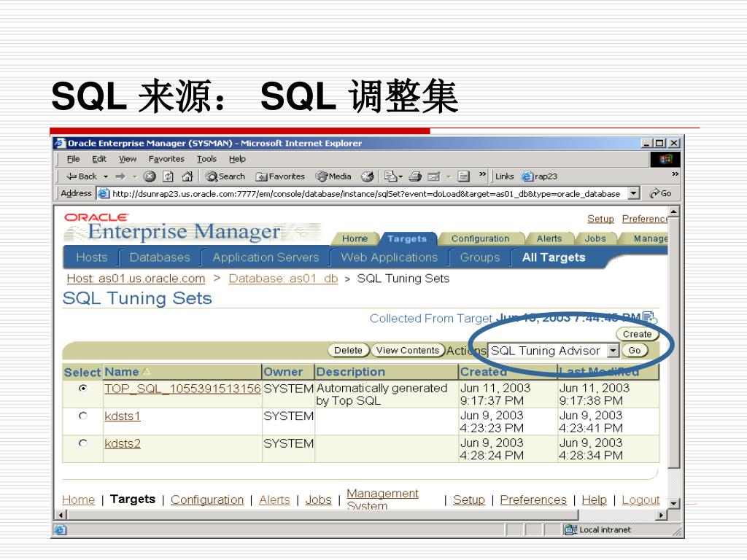The height and width of the screenshot is (560, 747).
Task: Select the TOP_SQL_1055391513156 radio button
Action: click(x=83, y=389)
